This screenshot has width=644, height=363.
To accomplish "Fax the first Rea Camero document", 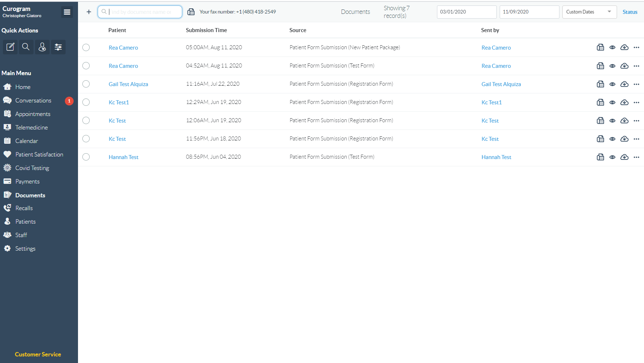I will [600, 47].
